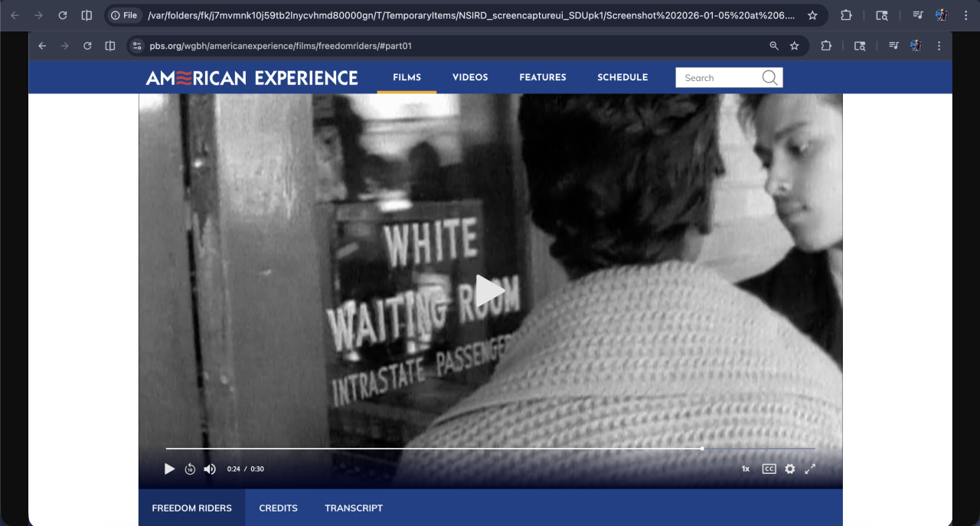Screen dimensions: 980x526
Task: Bookmark star in the /var/folders address bar
Action: coord(812,15)
